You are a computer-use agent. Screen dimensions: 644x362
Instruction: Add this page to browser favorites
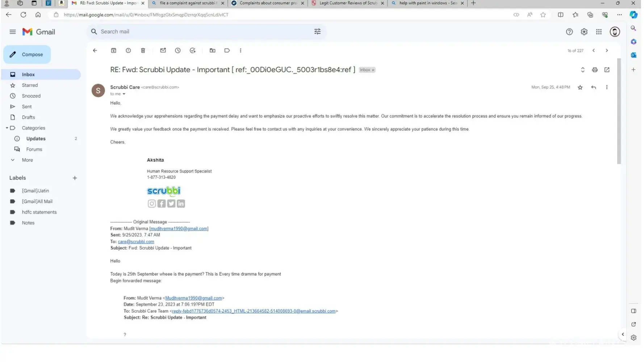543,15
